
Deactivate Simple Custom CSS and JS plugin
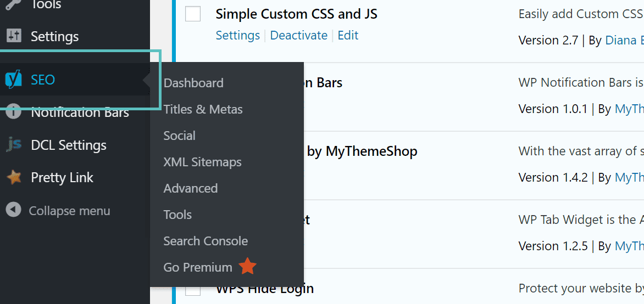coord(298,36)
